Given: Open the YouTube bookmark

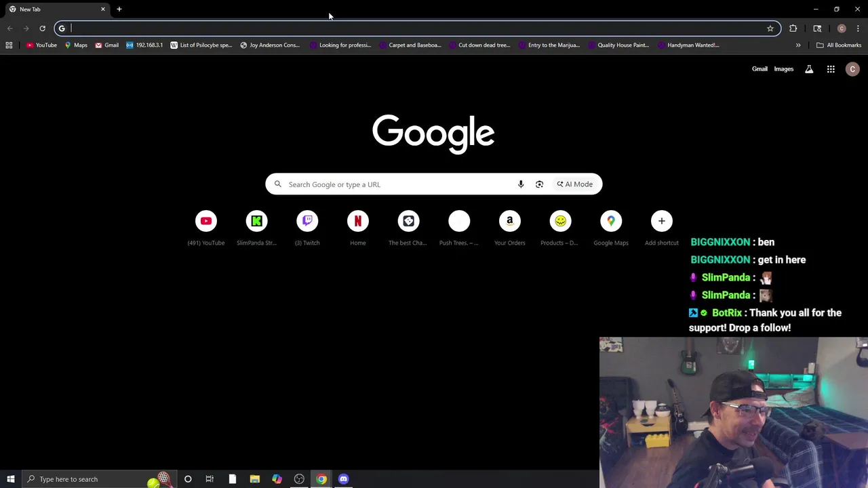Looking at the screenshot, I should [41, 45].
